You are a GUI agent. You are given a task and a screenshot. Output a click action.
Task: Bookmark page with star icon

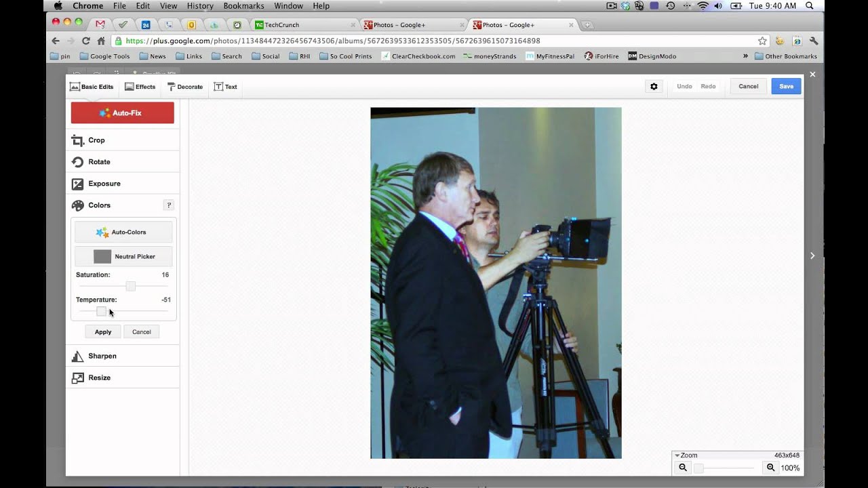(x=762, y=41)
